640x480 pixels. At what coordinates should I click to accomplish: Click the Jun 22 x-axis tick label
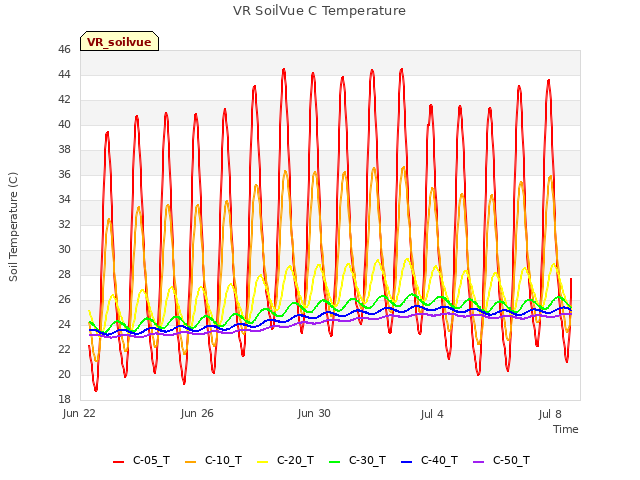click(x=79, y=413)
